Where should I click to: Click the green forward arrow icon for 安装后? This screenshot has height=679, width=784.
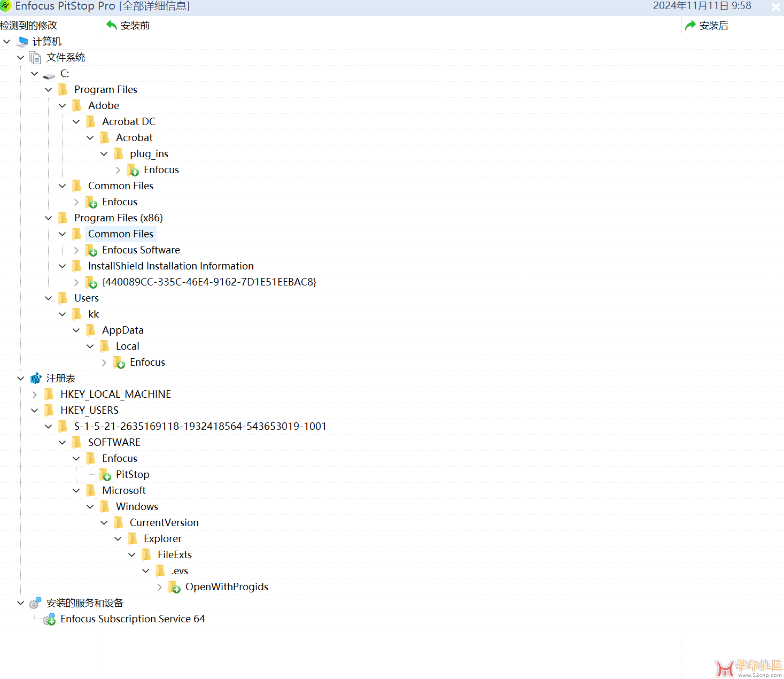pyautogui.click(x=690, y=25)
